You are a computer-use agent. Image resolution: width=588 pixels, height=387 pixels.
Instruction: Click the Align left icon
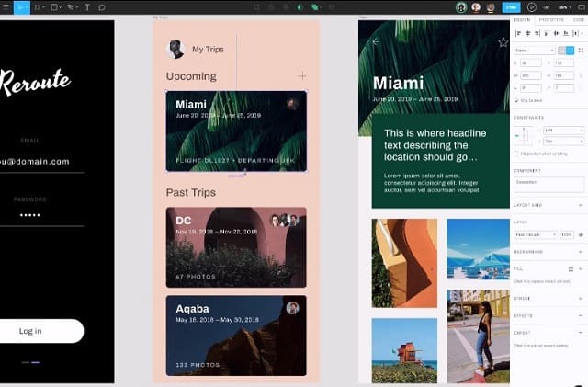tap(518, 33)
